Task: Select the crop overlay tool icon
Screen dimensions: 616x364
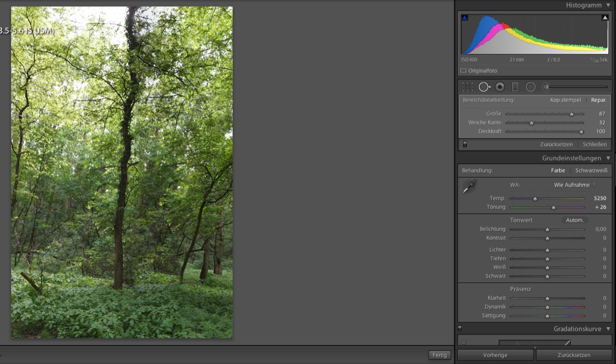Action: 467,87
